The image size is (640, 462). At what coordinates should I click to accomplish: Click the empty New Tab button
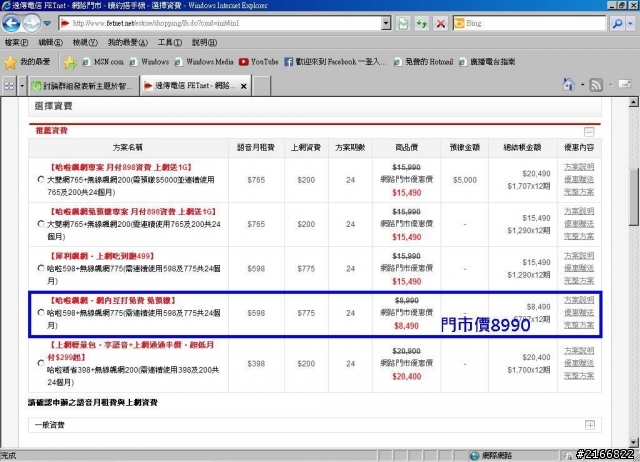tap(262, 86)
